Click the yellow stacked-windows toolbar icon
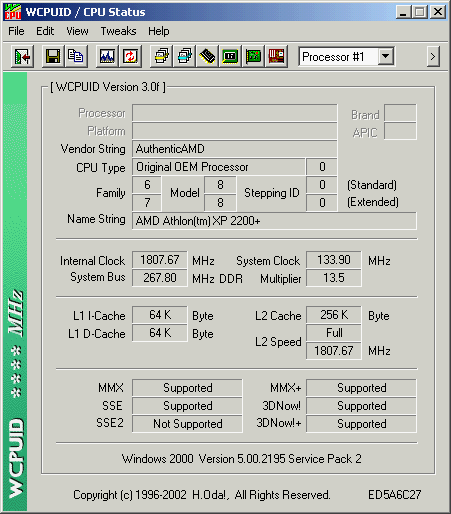 (161, 57)
